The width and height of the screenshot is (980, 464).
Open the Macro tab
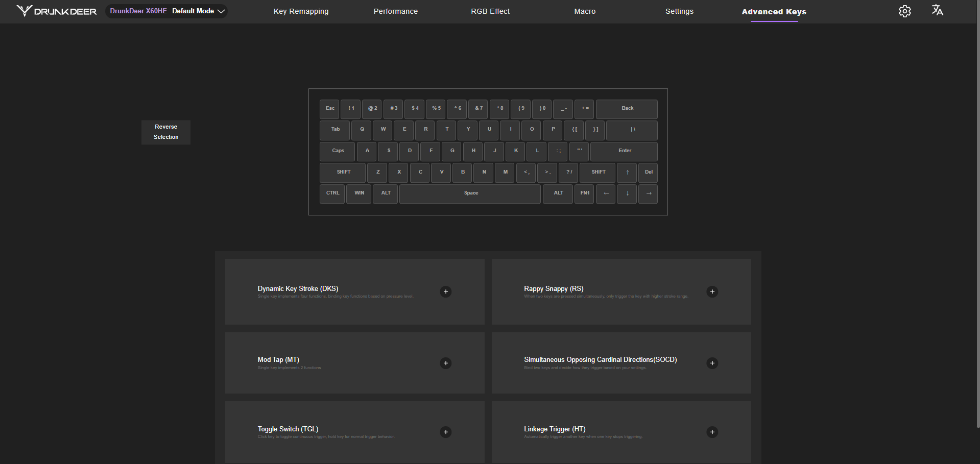coord(585,11)
